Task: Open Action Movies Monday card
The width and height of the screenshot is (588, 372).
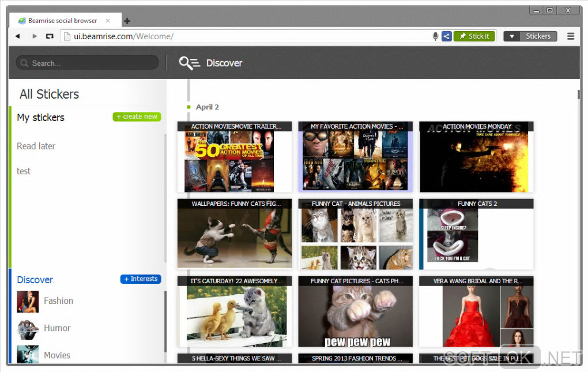Action: click(x=476, y=157)
